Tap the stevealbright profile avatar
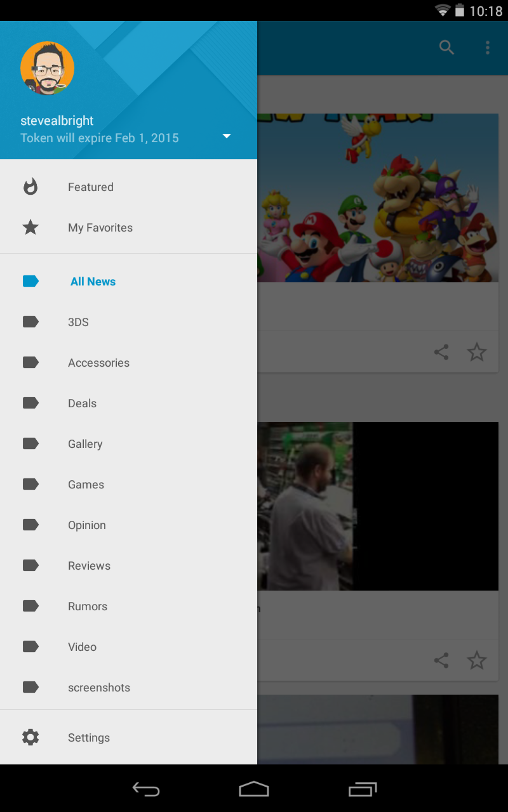This screenshot has width=508, height=812. [x=48, y=69]
